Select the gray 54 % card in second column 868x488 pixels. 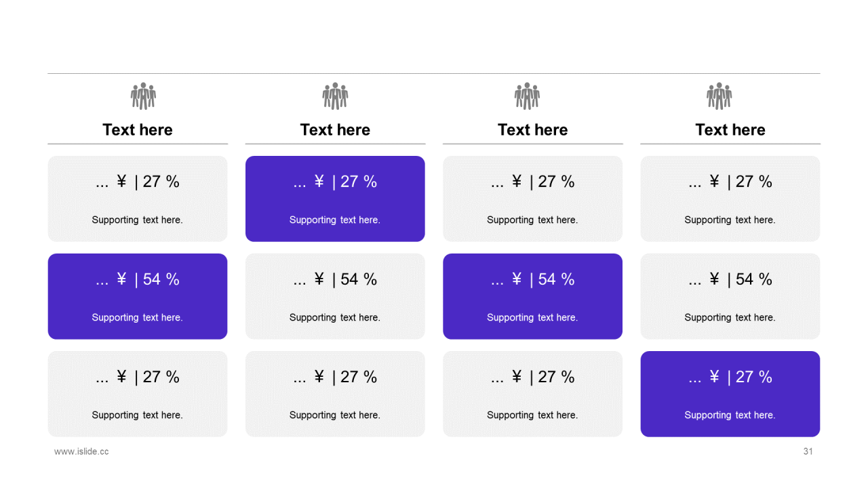(x=335, y=296)
